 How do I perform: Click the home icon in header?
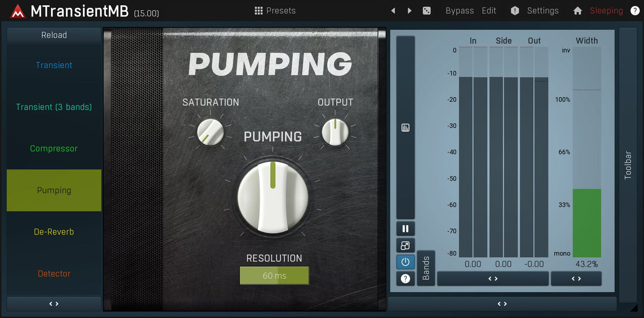578,11
